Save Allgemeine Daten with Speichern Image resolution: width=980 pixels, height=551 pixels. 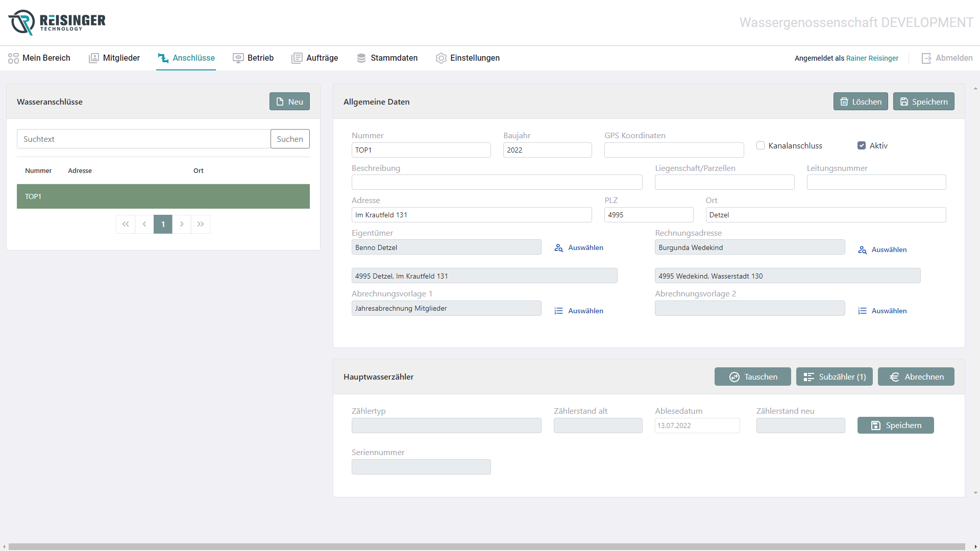pyautogui.click(x=923, y=102)
